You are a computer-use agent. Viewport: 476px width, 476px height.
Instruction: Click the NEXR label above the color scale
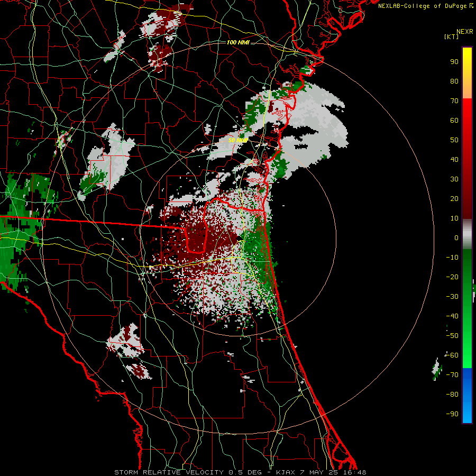464,32
